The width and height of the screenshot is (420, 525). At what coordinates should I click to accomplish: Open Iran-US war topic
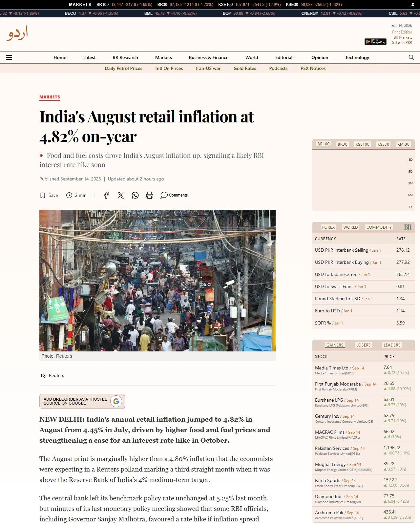pos(208,68)
